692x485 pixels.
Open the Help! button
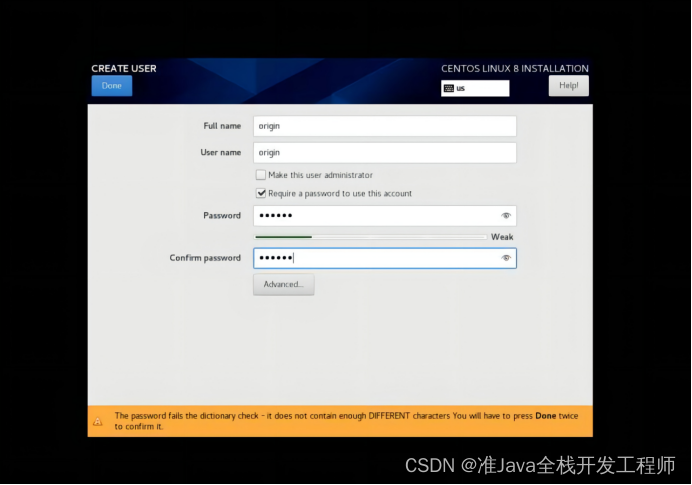(568, 86)
